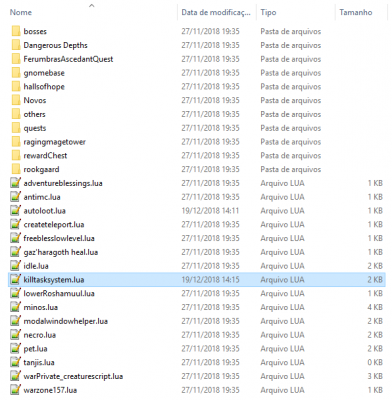This screenshot has width=392, height=400.
Task: Click the warzone157.lua file icon
Action: 15,390
